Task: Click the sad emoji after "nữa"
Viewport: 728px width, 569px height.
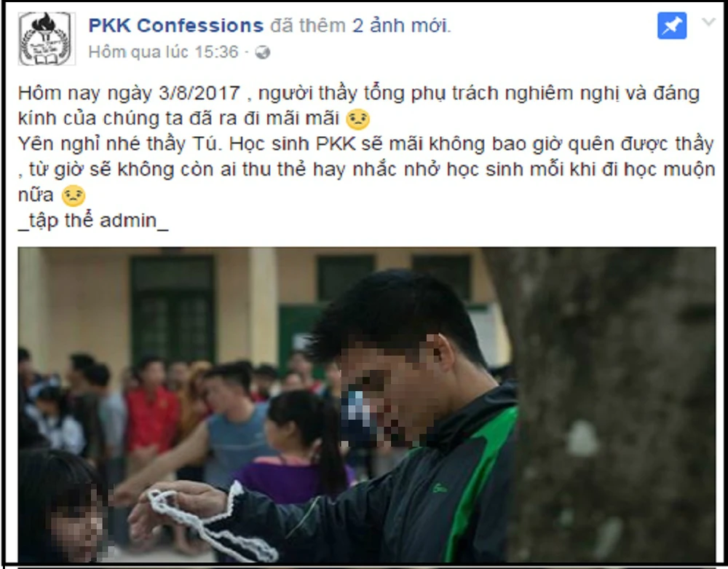Action: (74, 195)
